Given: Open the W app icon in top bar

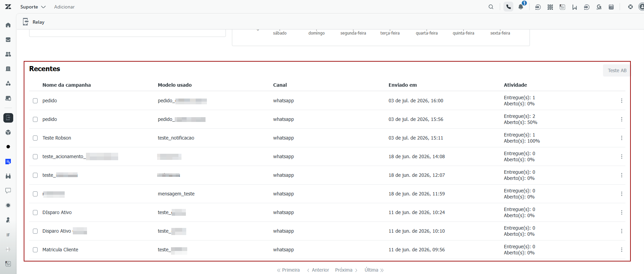Looking at the screenshot, I should (575, 7).
